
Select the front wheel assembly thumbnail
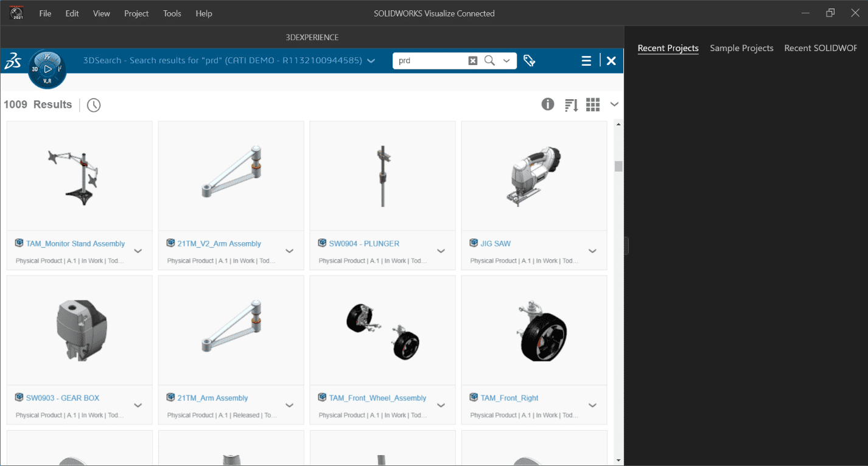pyautogui.click(x=382, y=332)
